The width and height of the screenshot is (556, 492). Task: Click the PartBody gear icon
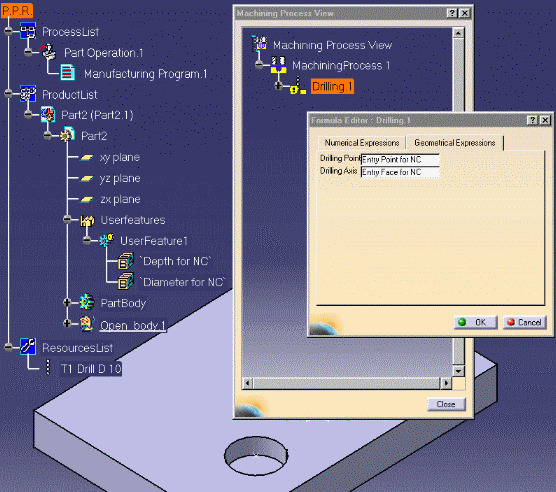pyautogui.click(x=87, y=302)
